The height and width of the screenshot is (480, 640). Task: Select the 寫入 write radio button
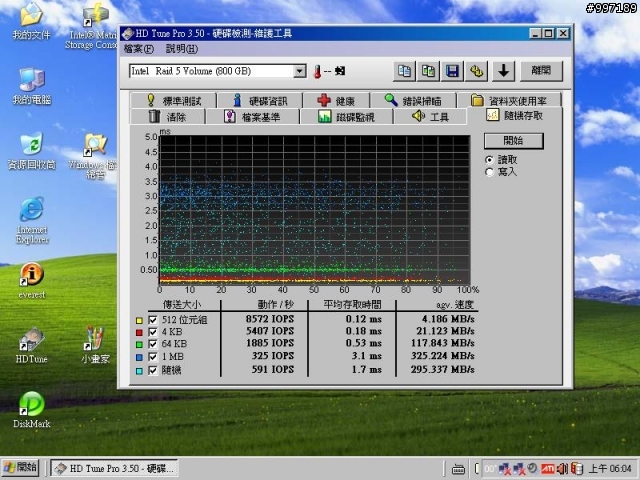click(x=489, y=172)
